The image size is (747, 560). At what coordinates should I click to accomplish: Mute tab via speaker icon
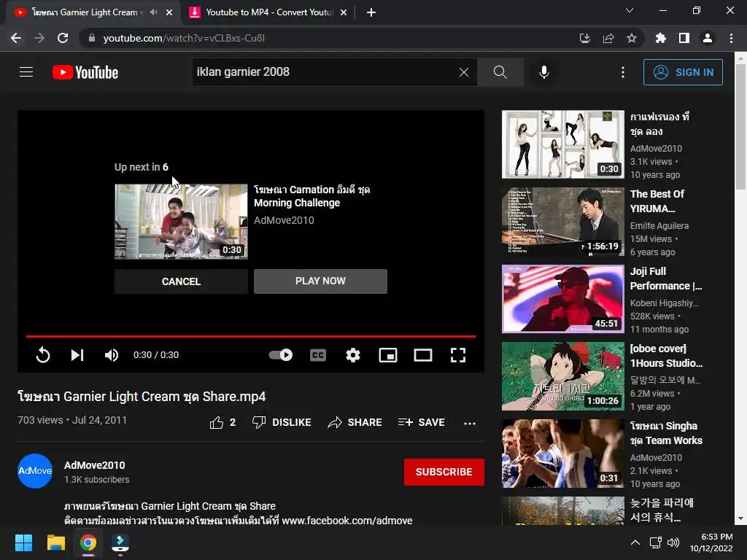[x=153, y=12]
